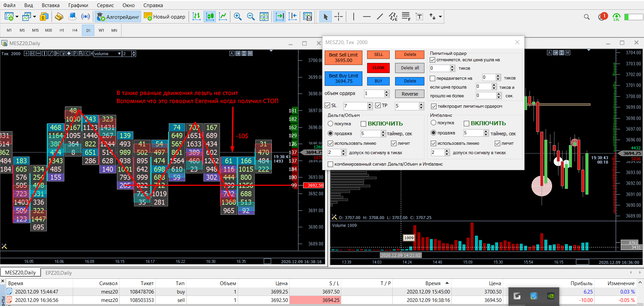Open the Вставка menu
This screenshot has width=644, height=306.
[x=51, y=5]
